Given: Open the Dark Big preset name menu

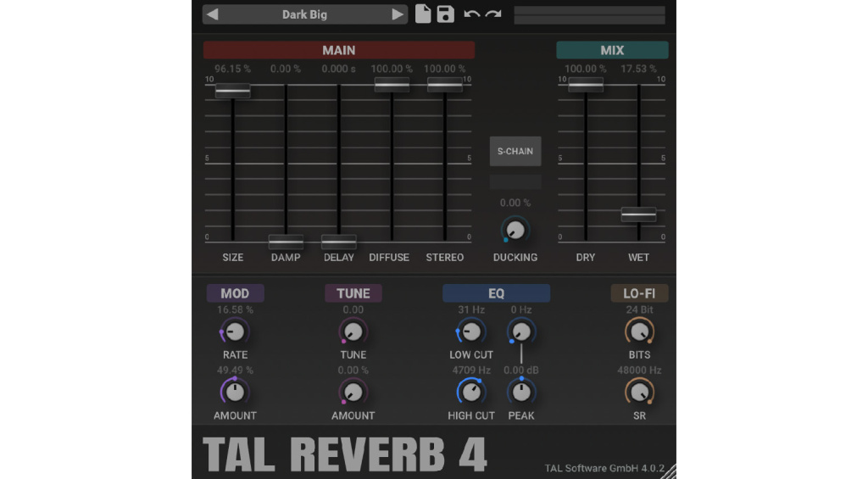Looking at the screenshot, I should 304,14.
